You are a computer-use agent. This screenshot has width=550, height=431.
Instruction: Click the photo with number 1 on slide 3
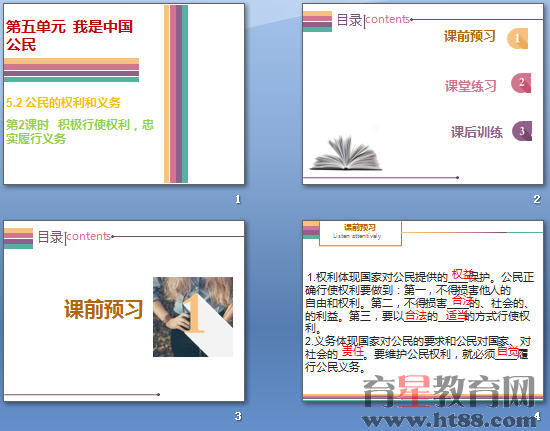[193, 317]
